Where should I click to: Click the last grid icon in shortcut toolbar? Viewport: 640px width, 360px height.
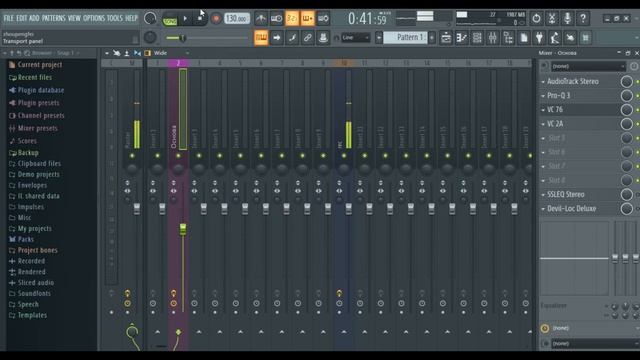coord(586,38)
